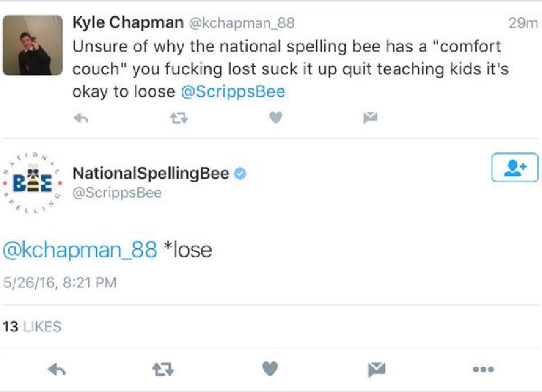Viewport: 542px width, 392px height.
Task: Like Kyle Chapman's tweet with heart
Action: (x=276, y=117)
